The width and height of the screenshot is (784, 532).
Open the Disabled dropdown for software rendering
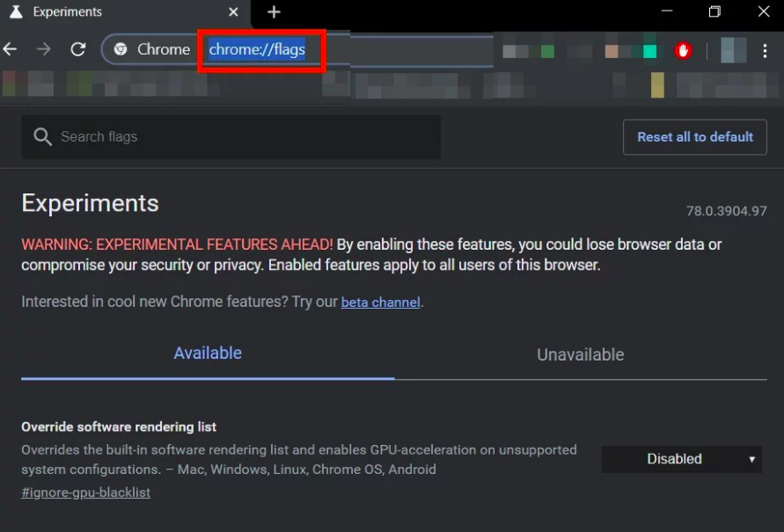point(681,459)
